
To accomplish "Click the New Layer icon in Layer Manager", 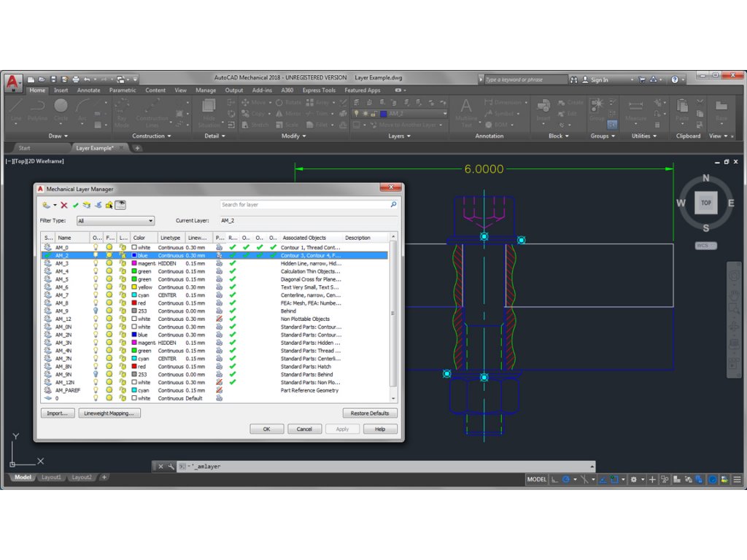I will (46, 205).
